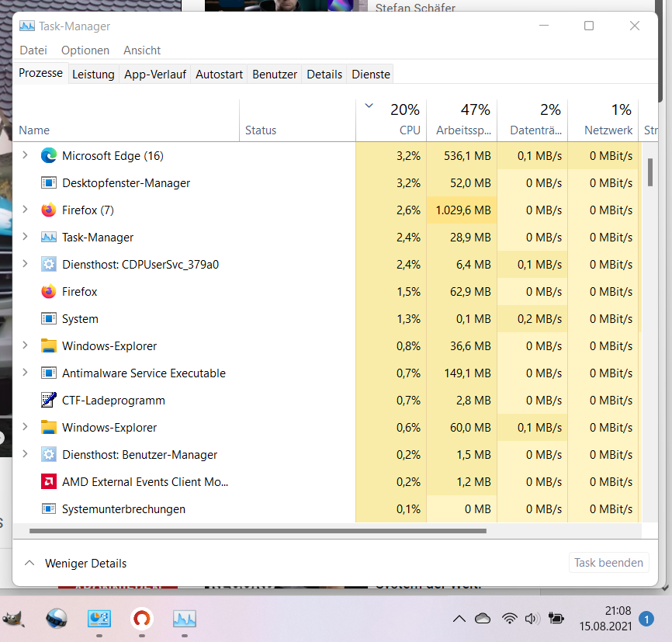
Task: Open GIMP from the taskbar
Action: point(14,619)
